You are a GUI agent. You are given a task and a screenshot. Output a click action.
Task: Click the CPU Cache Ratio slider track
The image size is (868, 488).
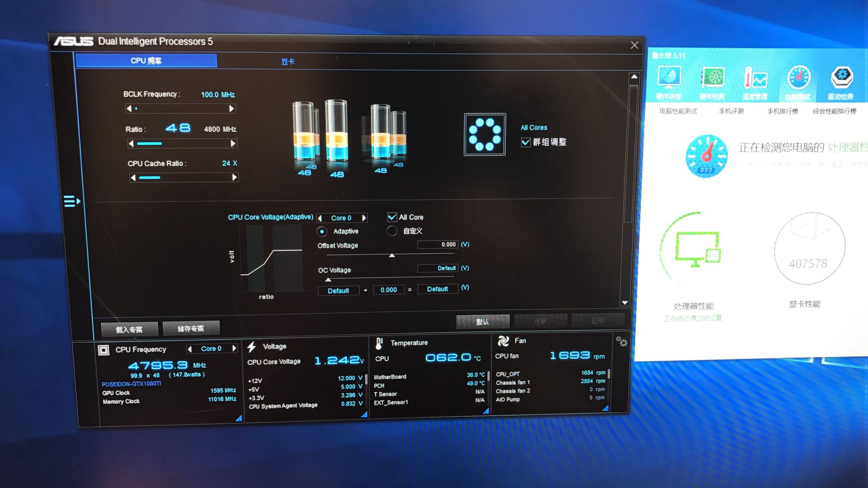coord(184,178)
